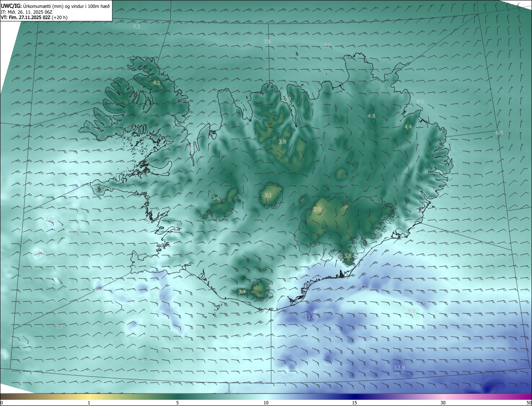This screenshot has height=406, width=532.
Task: Click the 2.9 value on Vatnajökull glacier
Action: pos(317,210)
